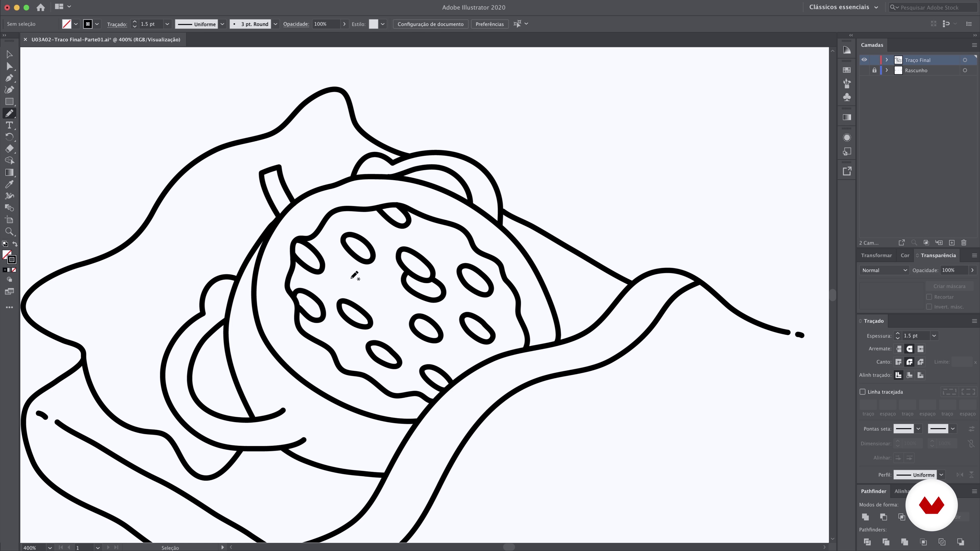Select the Zoom tool
The height and width of the screenshot is (551, 980).
9,231
